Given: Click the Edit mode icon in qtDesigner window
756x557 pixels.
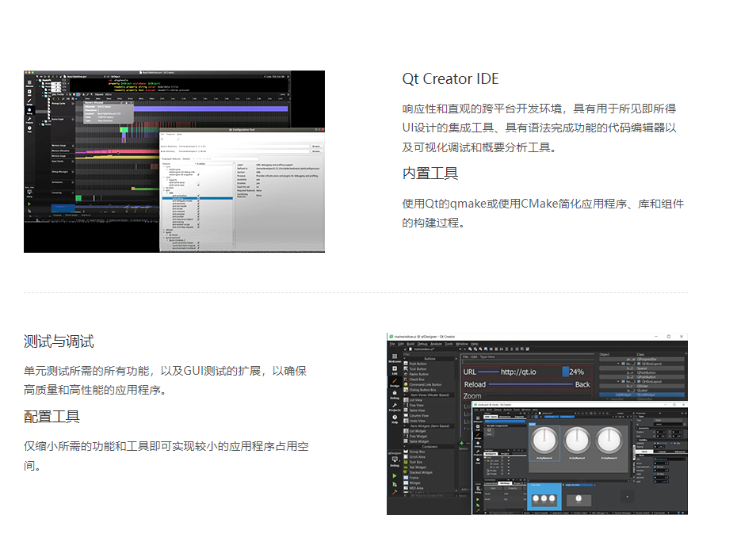Looking at the screenshot, I should [x=394, y=370].
